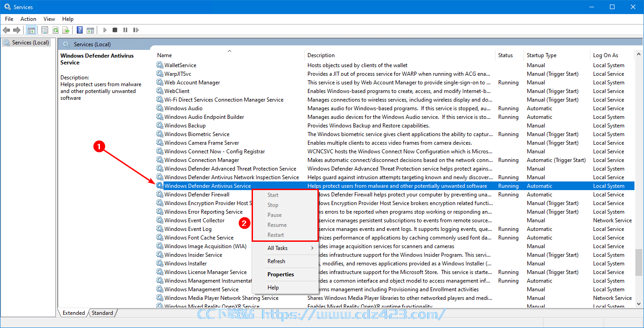The image size is (644, 328).
Task: Toggle the Show/Hide Action Pane toolbar icon
Action: [90, 30]
